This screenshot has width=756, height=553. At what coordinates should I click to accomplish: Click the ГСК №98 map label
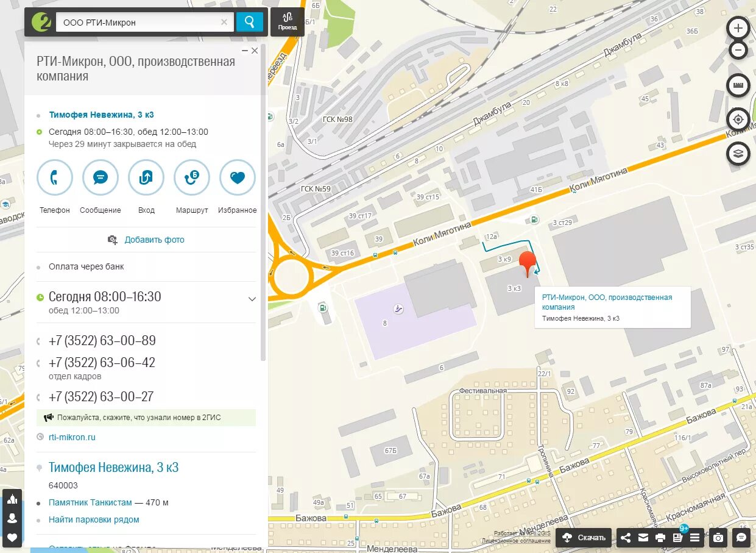(338, 119)
